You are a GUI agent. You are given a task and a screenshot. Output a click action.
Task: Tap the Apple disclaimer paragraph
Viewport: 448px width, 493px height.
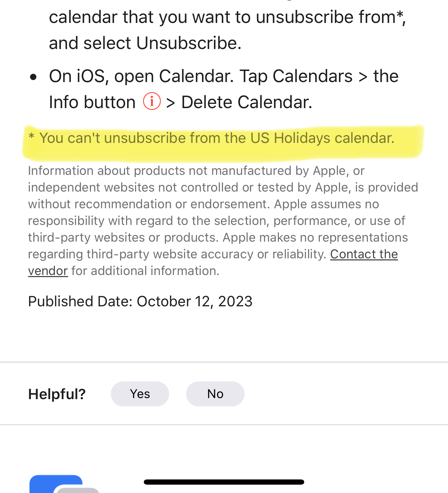[x=223, y=221]
